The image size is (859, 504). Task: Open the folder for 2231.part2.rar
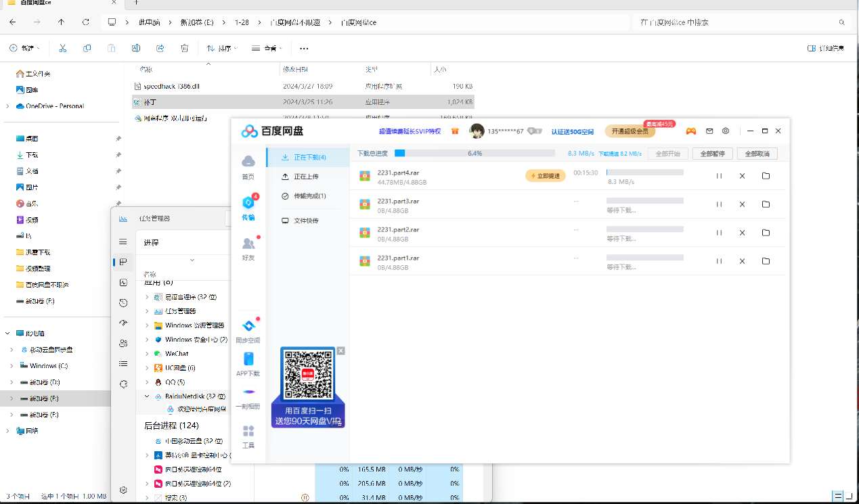click(766, 233)
